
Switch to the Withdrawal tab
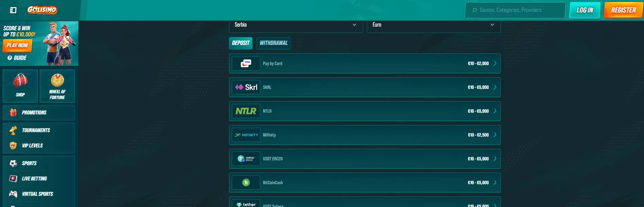[274, 43]
